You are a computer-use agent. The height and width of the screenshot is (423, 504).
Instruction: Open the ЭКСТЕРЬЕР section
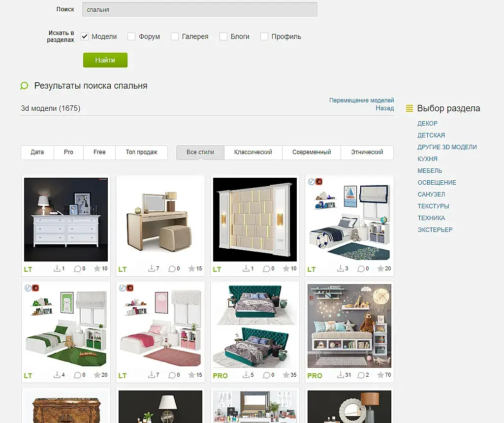435,230
